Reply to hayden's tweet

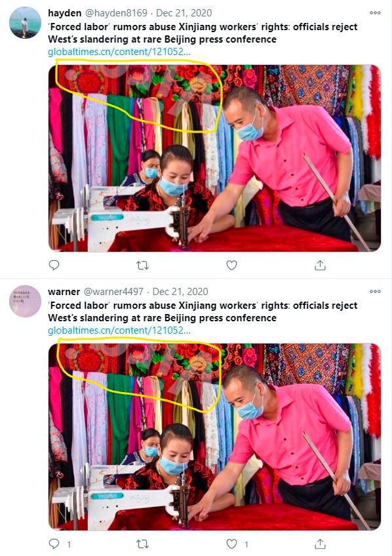54,266
